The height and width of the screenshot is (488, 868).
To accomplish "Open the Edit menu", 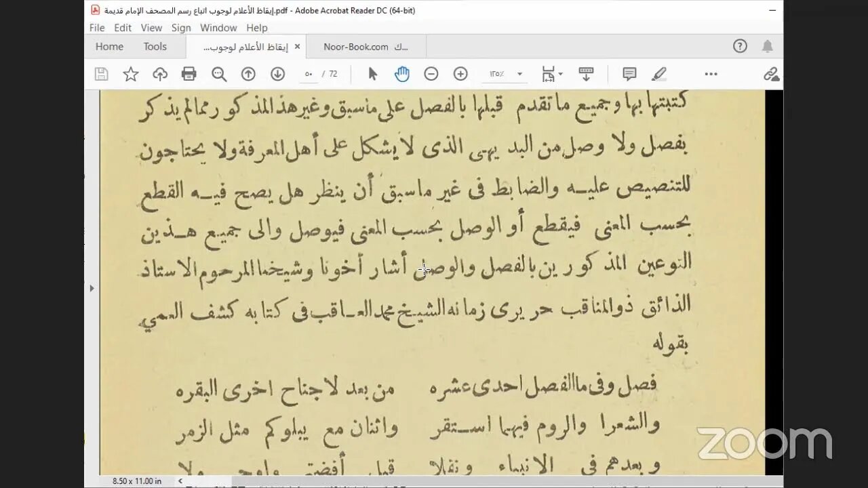I will 123,28.
